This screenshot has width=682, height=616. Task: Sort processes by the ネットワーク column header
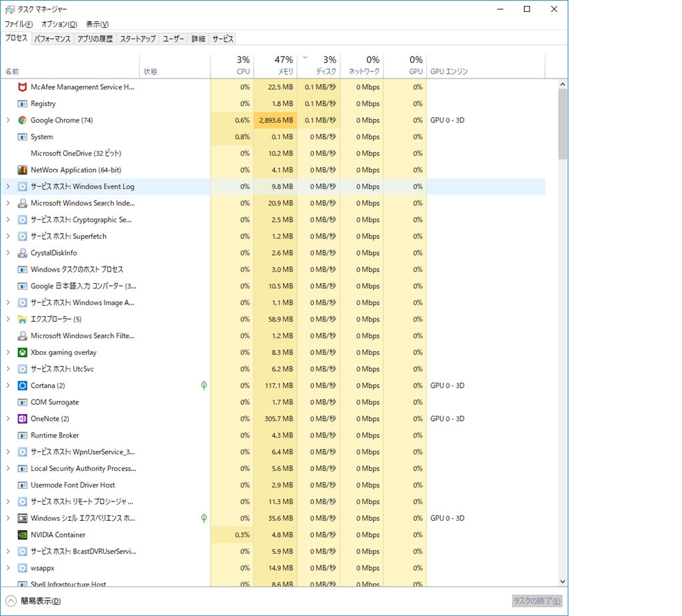pos(362,66)
